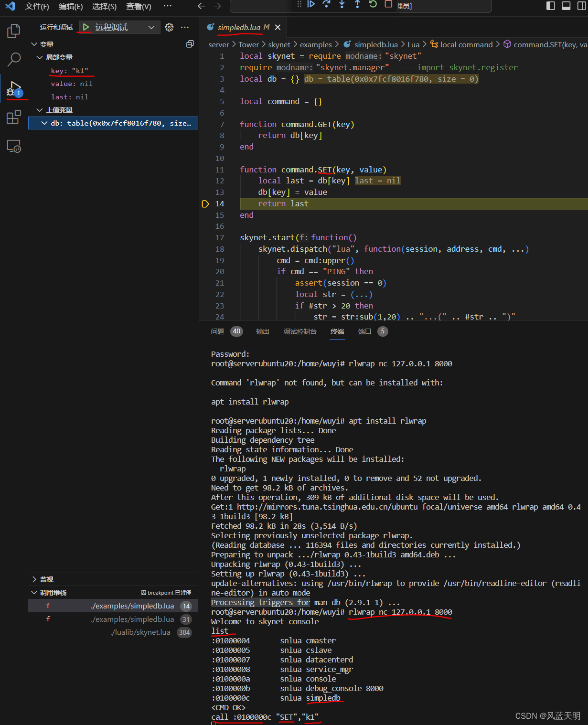Switch to the 调试控制台 tab
The height and width of the screenshot is (725, 588).
click(x=300, y=331)
